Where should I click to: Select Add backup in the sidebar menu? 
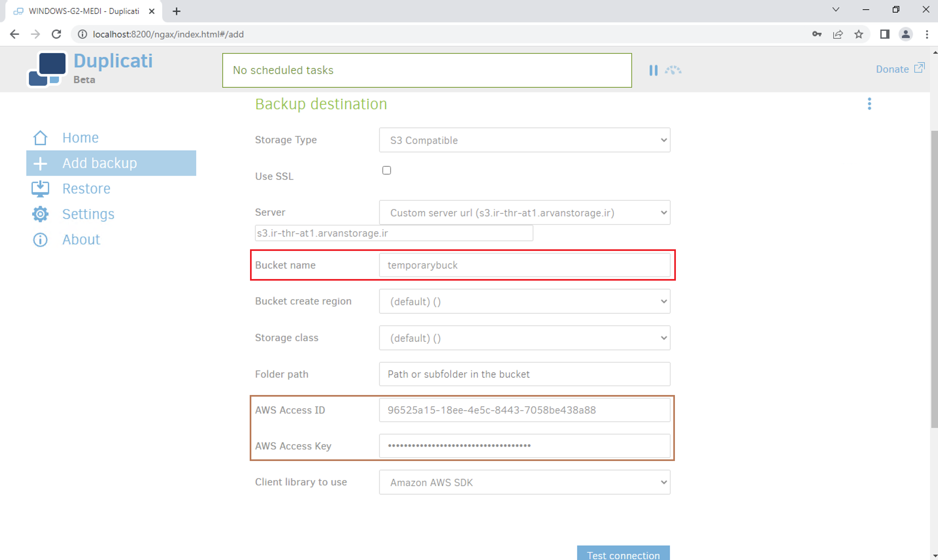click(111, 163)
